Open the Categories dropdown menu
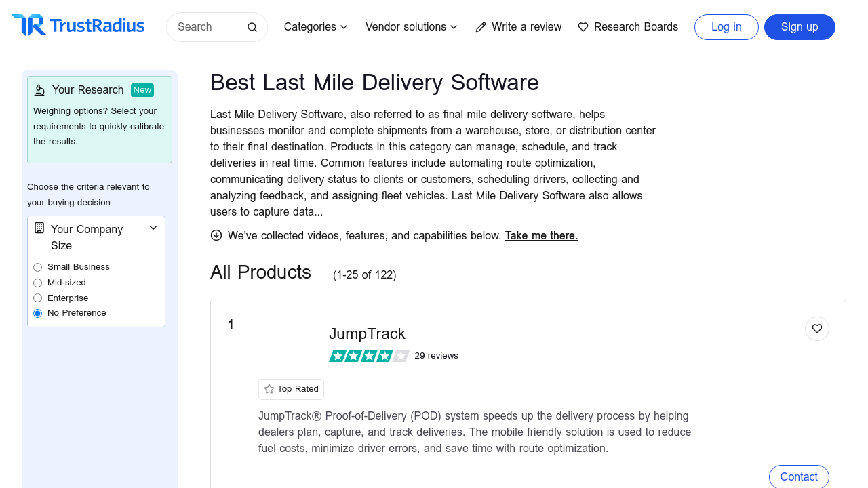This screenshot has height=488, width=868. 315,27
